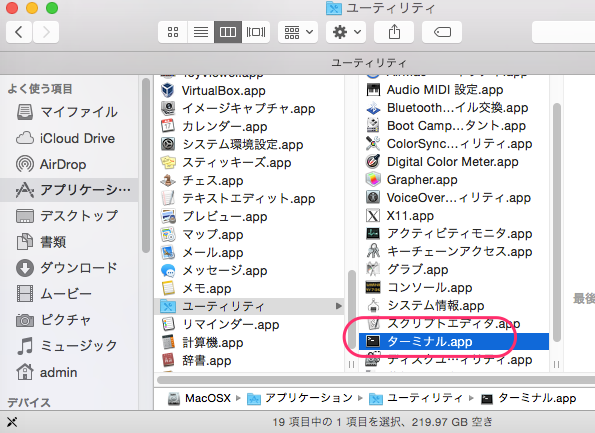Click the share button in toolbar
The image size is (595, 433).
(x=394, y=32)
